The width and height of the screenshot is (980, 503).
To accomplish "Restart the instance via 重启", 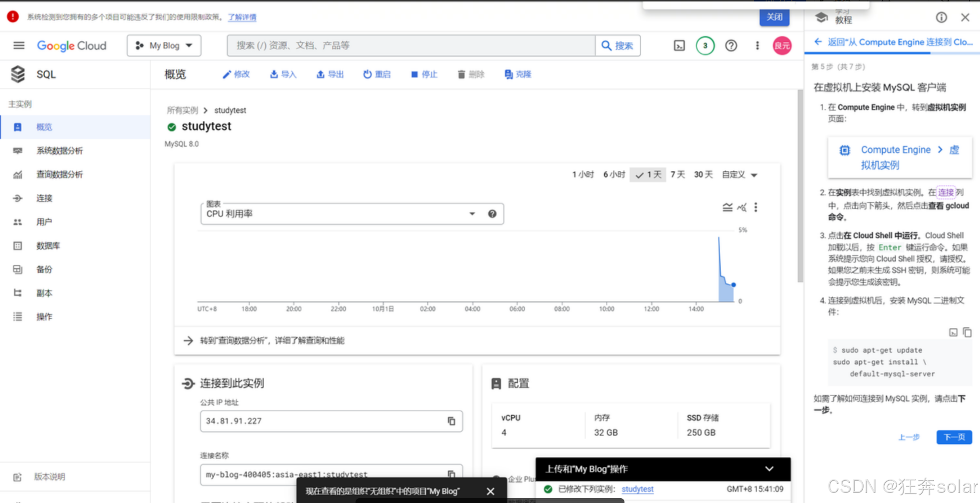I will point(377,74).
